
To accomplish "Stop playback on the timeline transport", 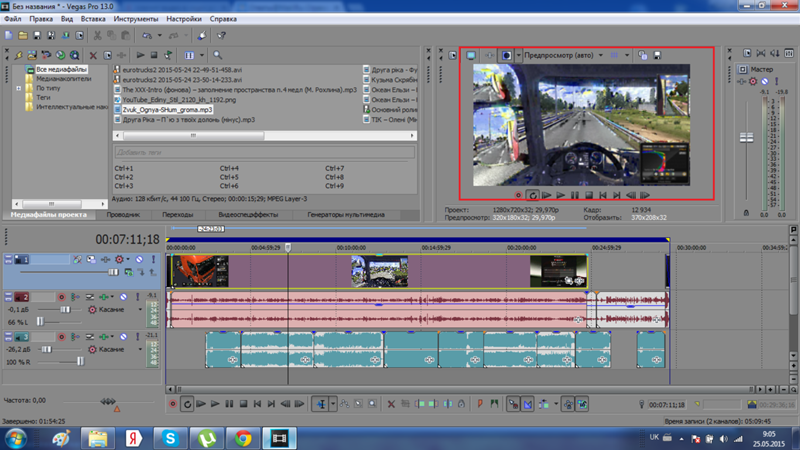I will [243, 405].
